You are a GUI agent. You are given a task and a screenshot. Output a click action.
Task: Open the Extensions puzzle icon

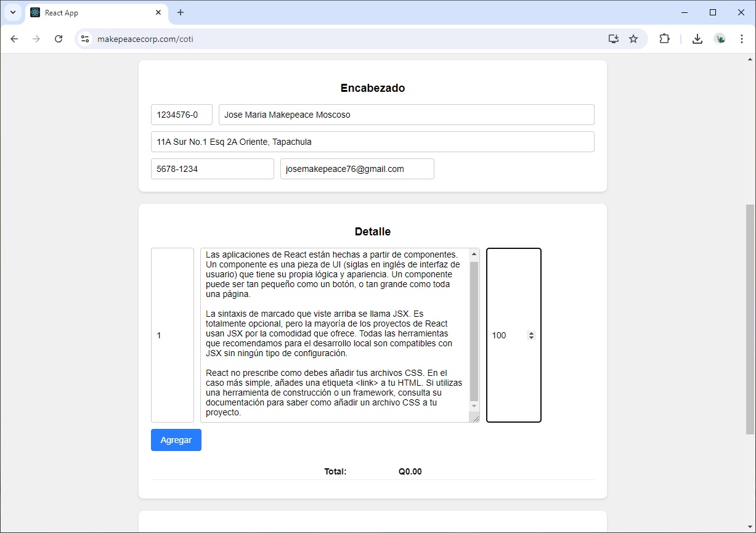tap(664, 39)
